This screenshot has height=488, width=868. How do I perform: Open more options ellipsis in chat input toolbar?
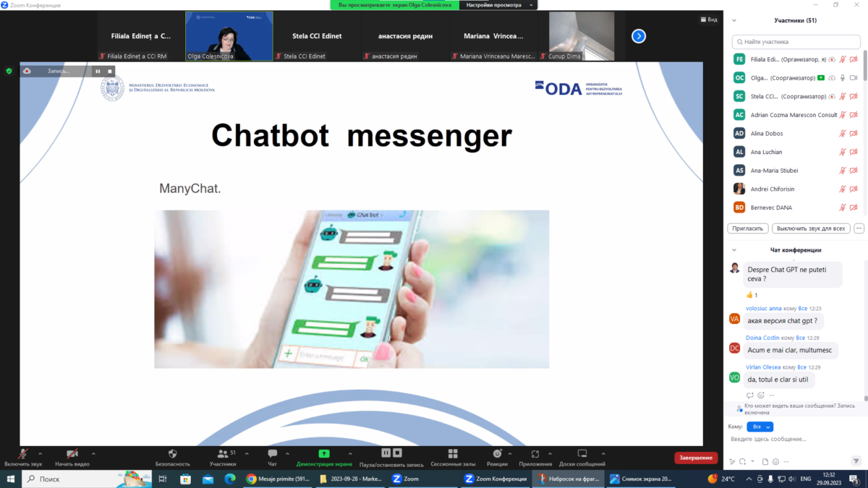tap(787, 461)
